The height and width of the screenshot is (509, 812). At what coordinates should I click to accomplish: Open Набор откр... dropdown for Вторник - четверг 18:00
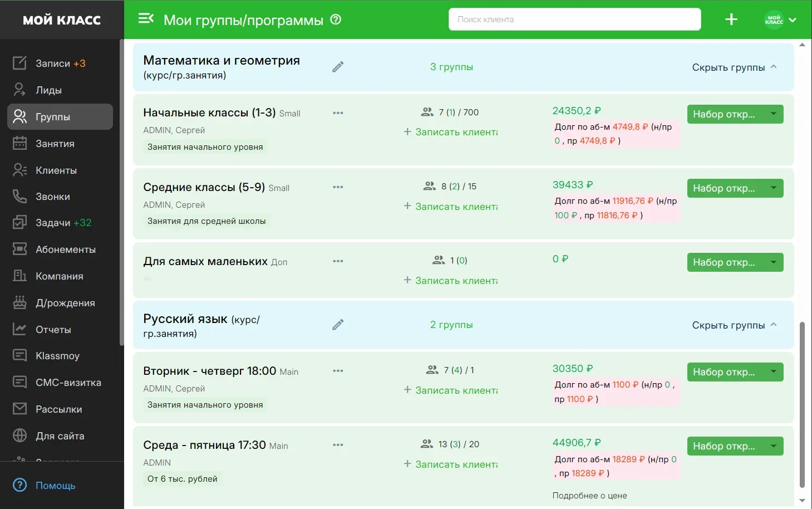(735, 372)
